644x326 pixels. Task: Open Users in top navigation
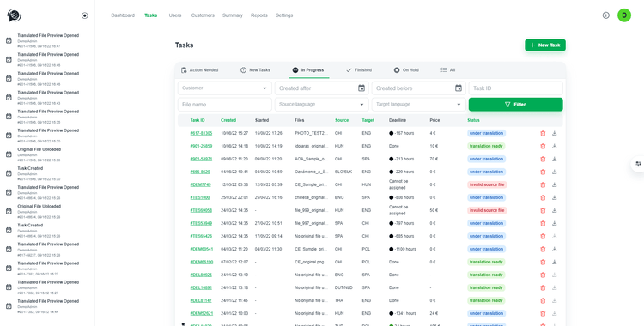click(175, 15)
